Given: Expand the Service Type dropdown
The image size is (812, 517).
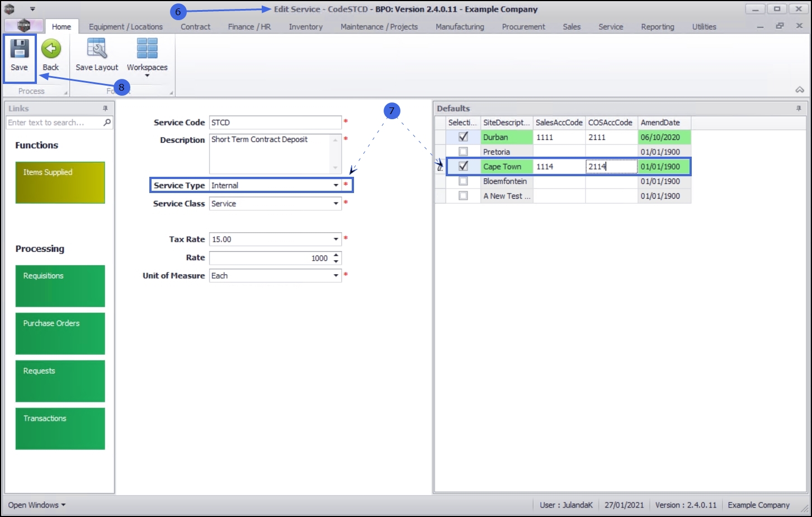Looking at the screenshot, I should [x=336, y=185].
